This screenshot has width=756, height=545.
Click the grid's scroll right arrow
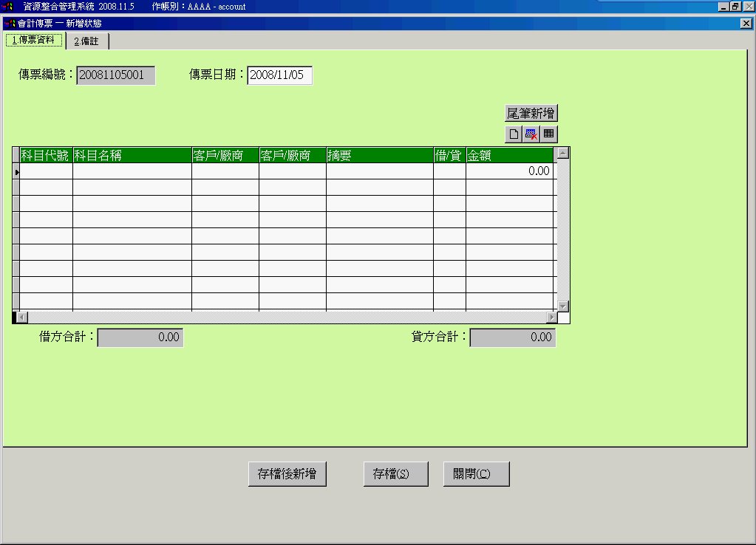click(x=552, y=317)
